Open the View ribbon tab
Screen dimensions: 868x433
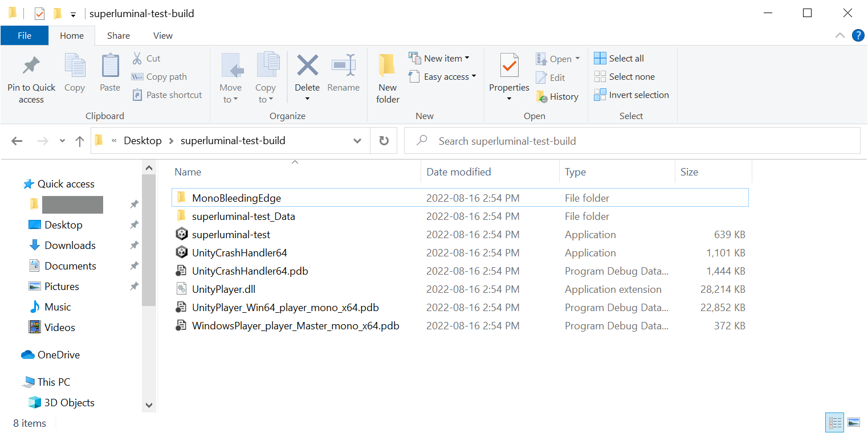pos(162,35)
